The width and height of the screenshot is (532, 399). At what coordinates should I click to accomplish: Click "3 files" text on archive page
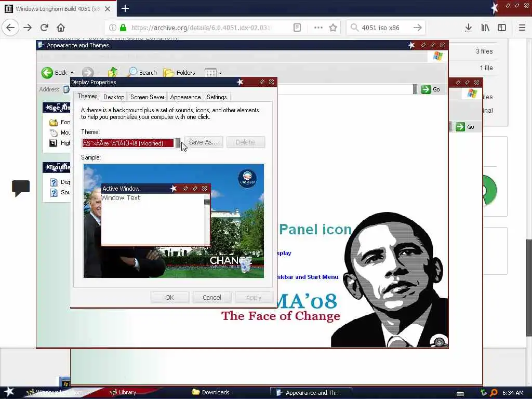484,51
